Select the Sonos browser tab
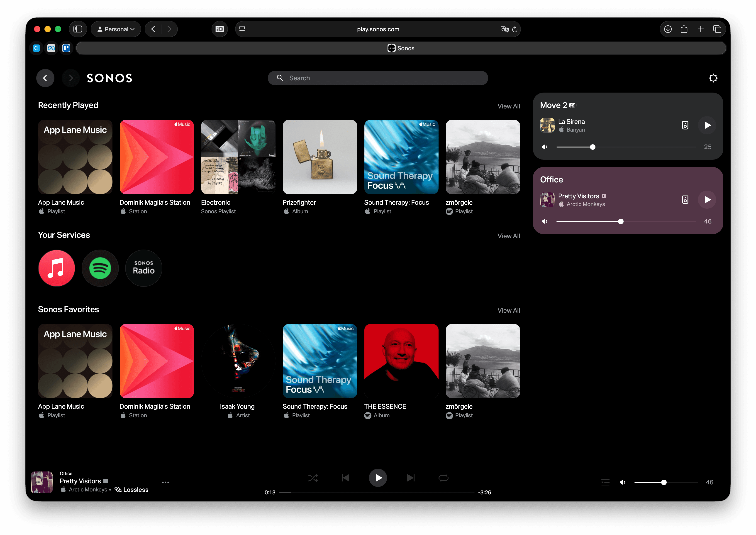Viewport: 756px width, 535px height. tap(401, 48)
